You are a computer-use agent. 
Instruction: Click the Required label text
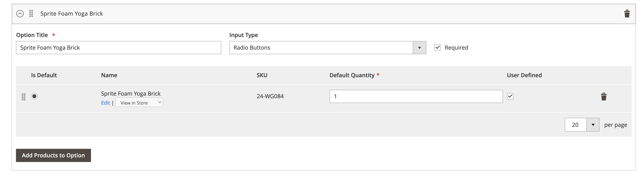click(x=456, y=48)
